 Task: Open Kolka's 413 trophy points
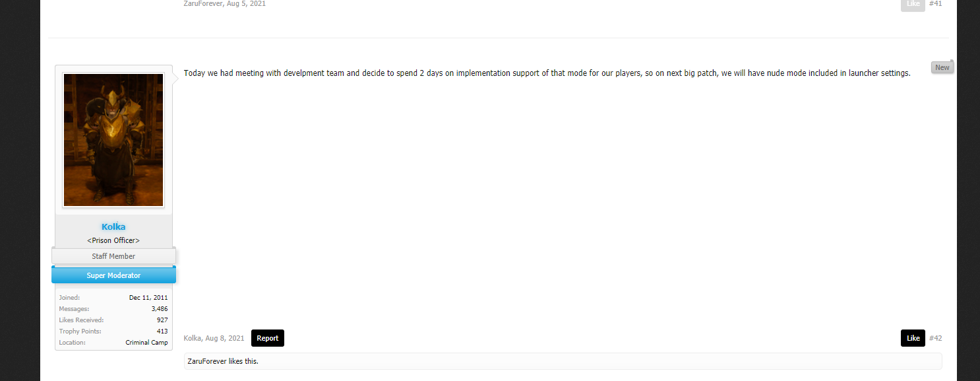pyautogui.click(x=162, y=331)
